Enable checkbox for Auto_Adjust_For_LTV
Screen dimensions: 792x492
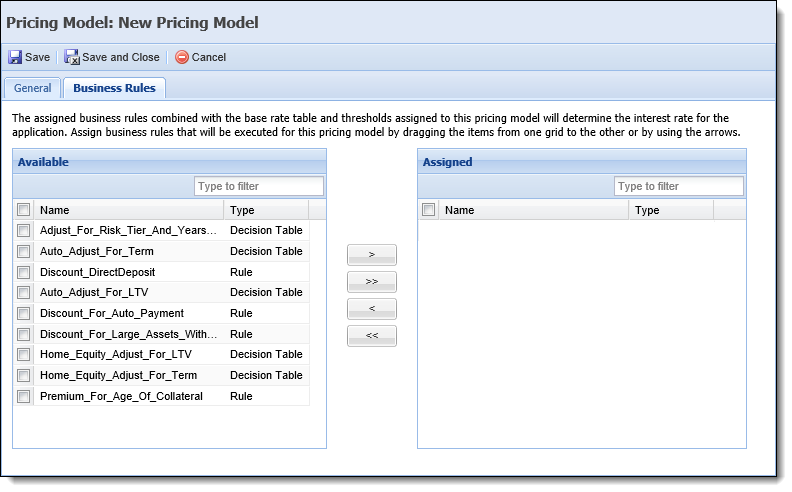[x=23, y=292]
